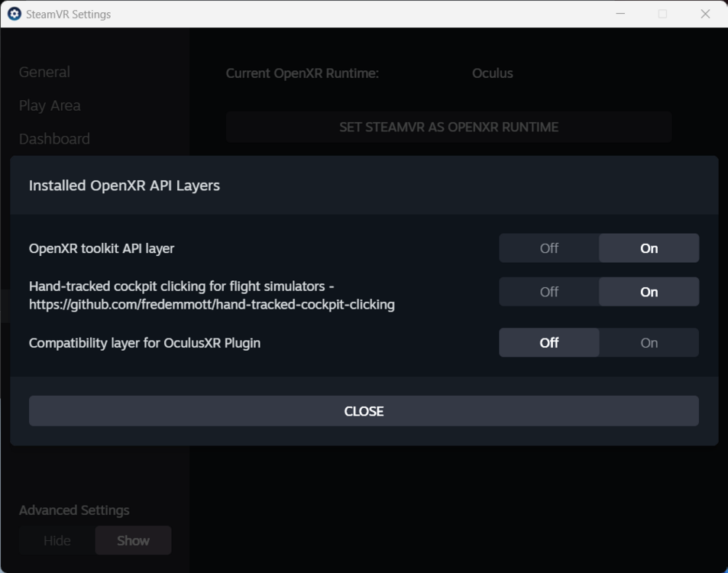The width and height of the screenshot is (728, 573).
Task: Click the 'Advanced Settings' label
Action: pyautogui.click(x=74, y=510)
